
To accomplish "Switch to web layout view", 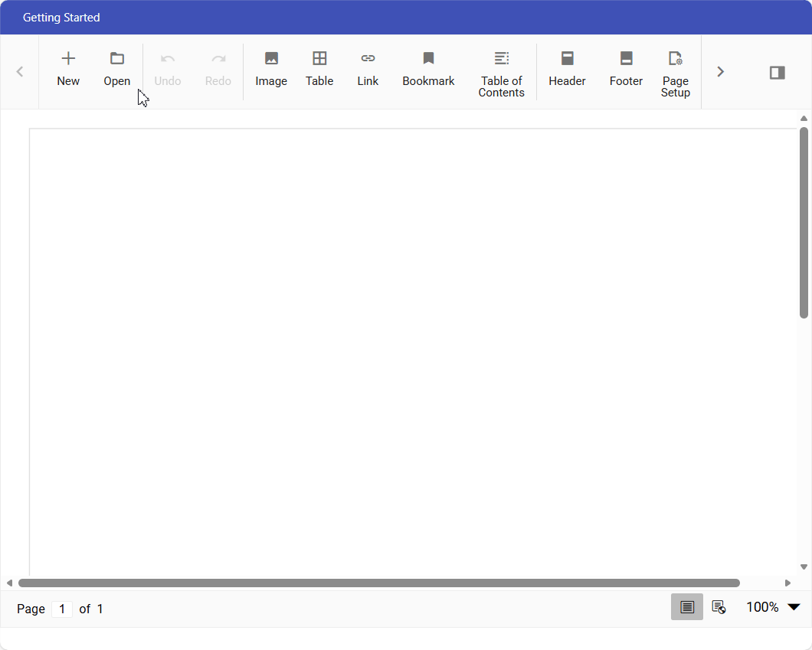I will click(x=719, y=606).
